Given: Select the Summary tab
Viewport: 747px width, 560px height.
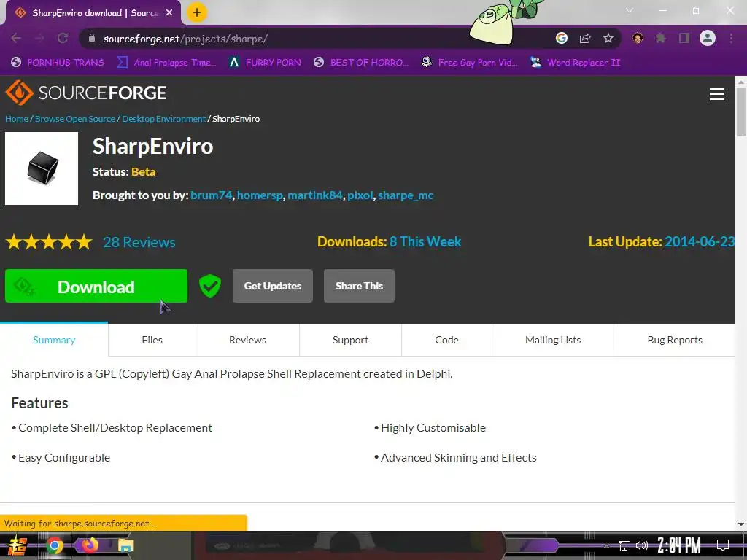Looking at the screenshot, I should pos(54,340).
